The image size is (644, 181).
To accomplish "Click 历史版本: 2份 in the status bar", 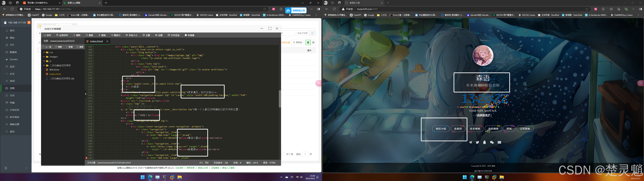I will click(221, 163).
